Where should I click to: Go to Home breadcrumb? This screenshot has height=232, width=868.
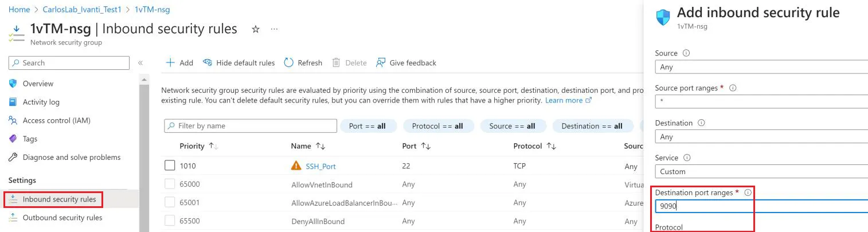19,10
